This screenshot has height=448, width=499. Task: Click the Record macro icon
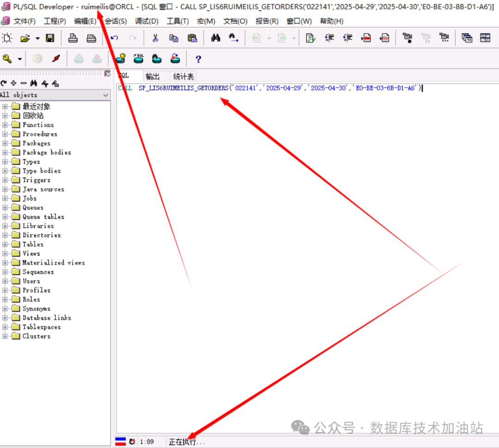pos(408,38)
